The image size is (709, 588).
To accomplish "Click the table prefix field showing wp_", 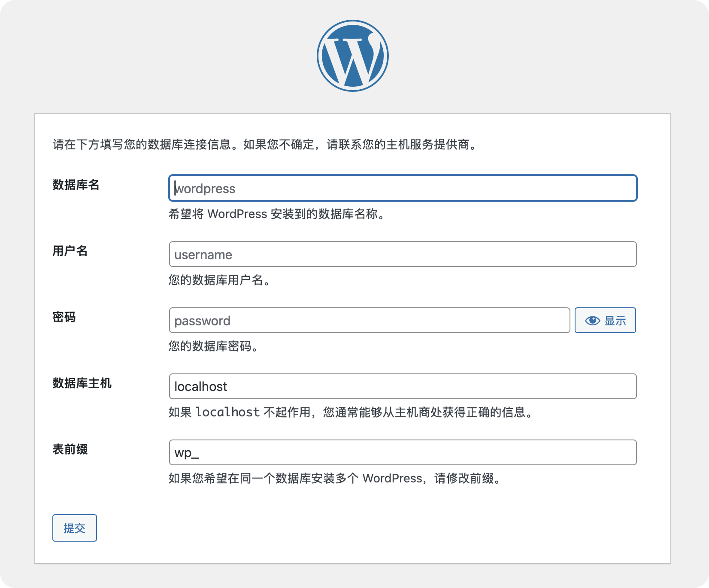I will click(x=403, y=452).
